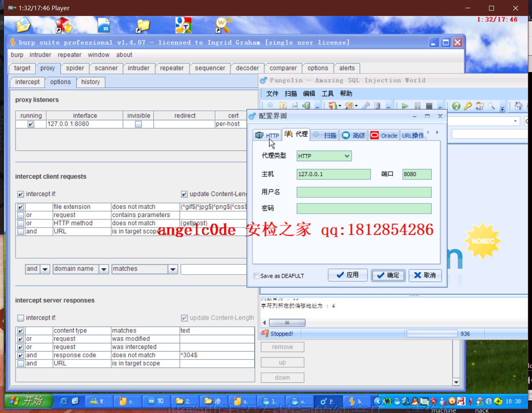Expand the palette toolbar dropdown arrow
This screenshot has width=532, height=413.
(356, 106)
